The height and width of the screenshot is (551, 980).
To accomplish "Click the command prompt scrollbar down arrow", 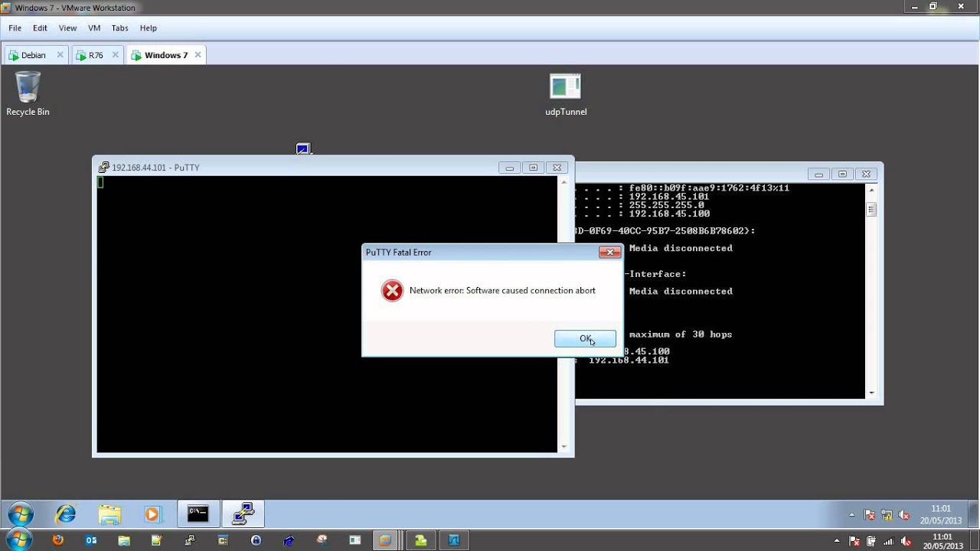I will click(x=871, y=393).
